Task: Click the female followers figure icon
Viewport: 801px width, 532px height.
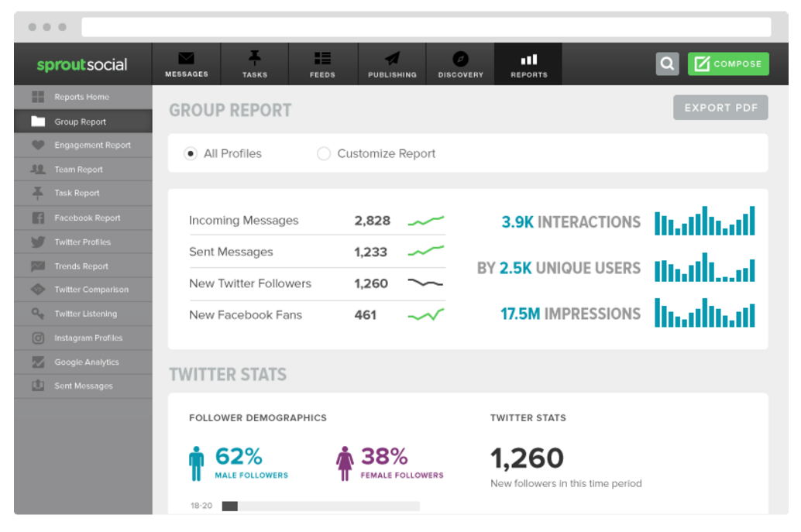Action: coord(345,464)
